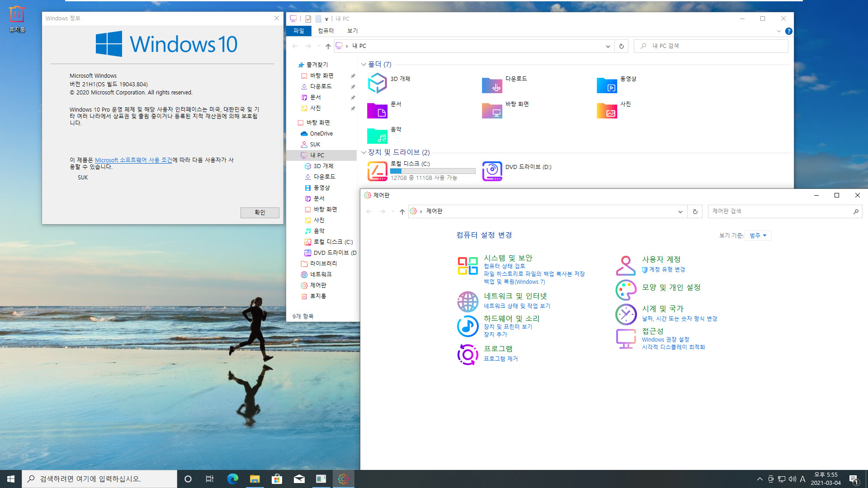This screenshot has height=488, width=868.
Task: Click the 시계 및 국가 clock icon
Action: (x=626, y=314)
